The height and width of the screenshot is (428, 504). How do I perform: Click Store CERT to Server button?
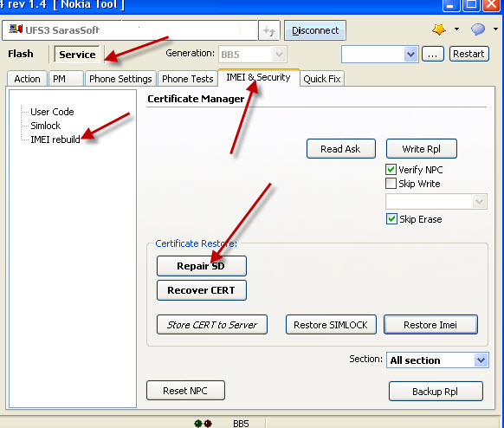point(212,325)
